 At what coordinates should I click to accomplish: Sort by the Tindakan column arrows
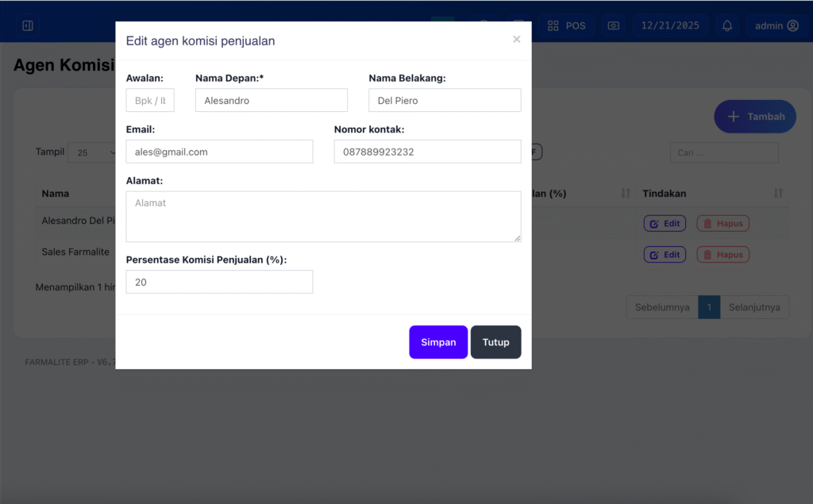[x=778, y=194]
